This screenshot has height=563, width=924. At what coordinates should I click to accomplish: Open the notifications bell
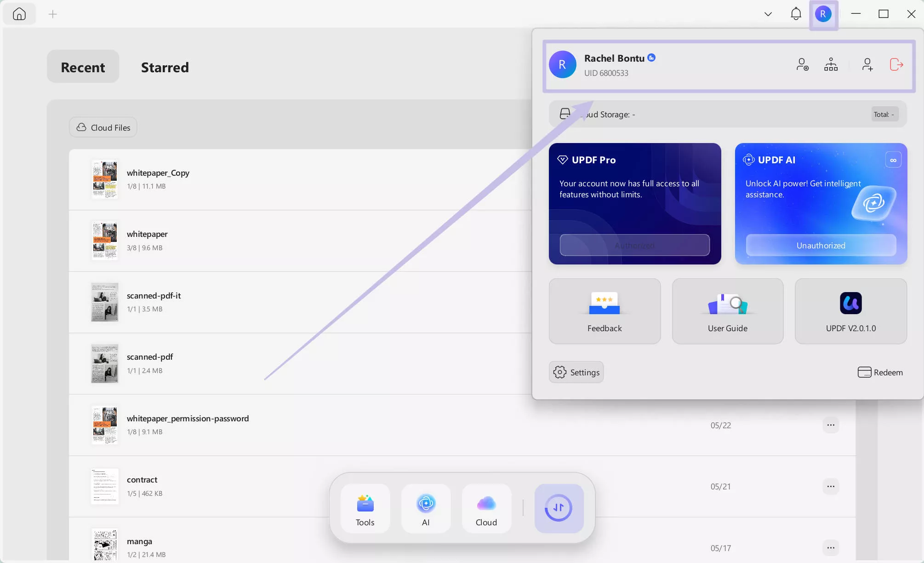pos(796,14)
